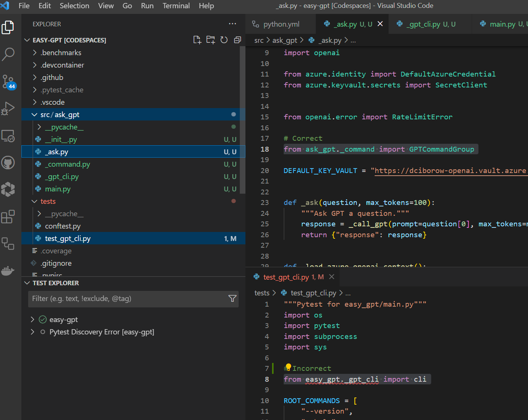Viewport: 528px width, 420px height.
Task: Collapse all folders in Explorer
Action: (x=238, y=40)
